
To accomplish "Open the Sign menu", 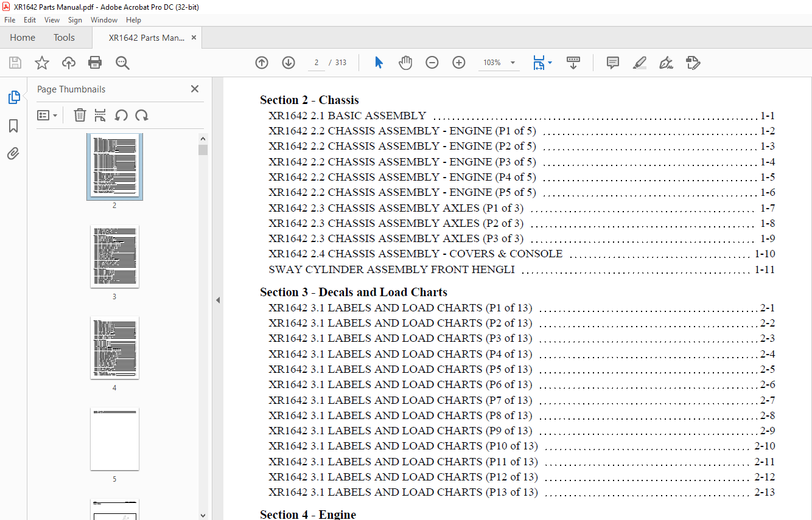I will pyautogui.click(x=75, y=20).
